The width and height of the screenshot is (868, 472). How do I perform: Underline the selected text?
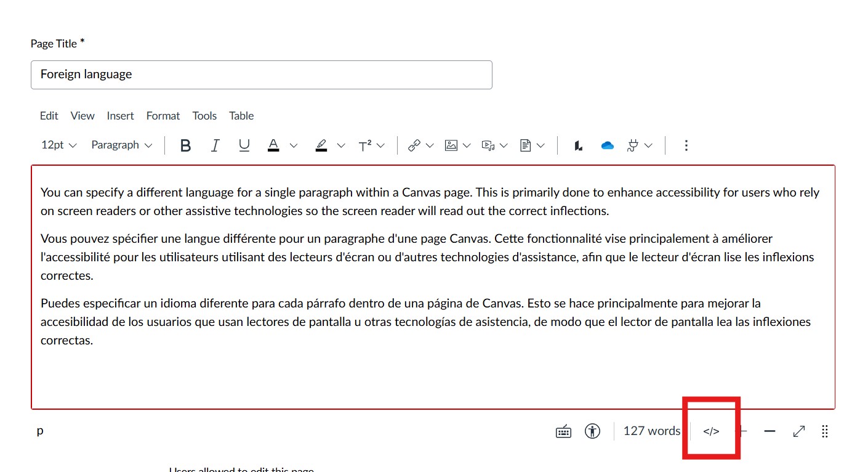pyautogui.click(x=244, y=145)
